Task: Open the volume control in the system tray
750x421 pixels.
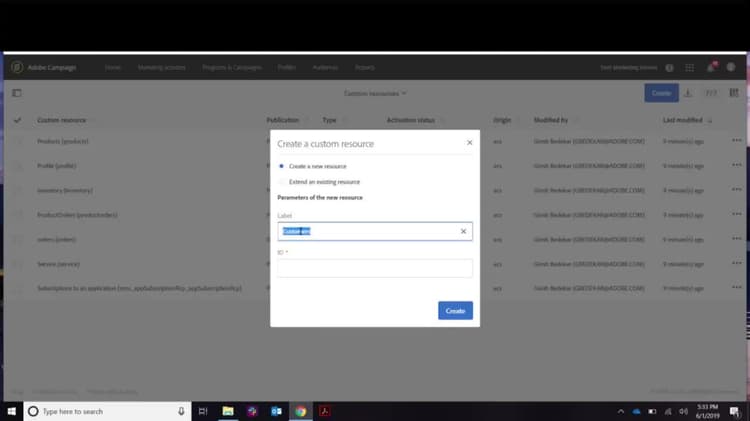Action: (684, 411)
